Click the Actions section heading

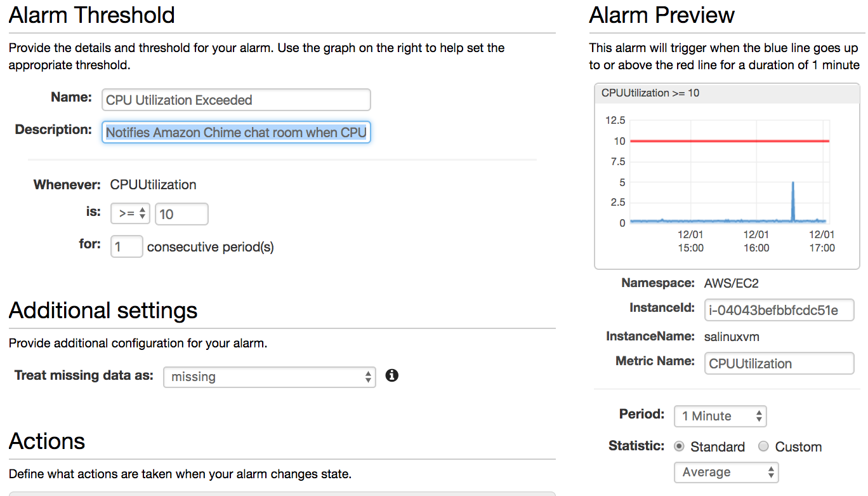[47, 441]
